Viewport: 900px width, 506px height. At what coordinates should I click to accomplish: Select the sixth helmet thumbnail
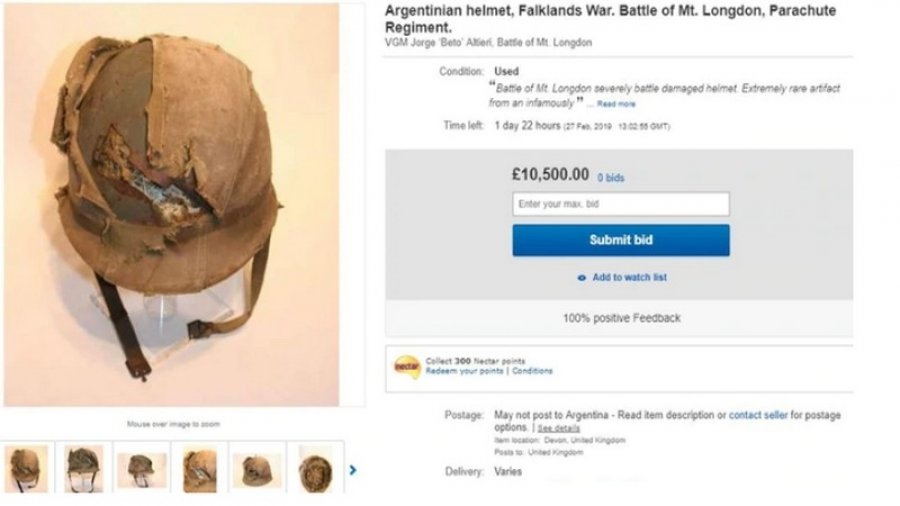[x=316, y=468]
